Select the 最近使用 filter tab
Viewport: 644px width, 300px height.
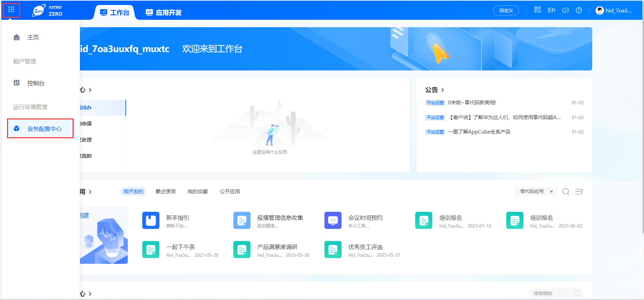165,191
